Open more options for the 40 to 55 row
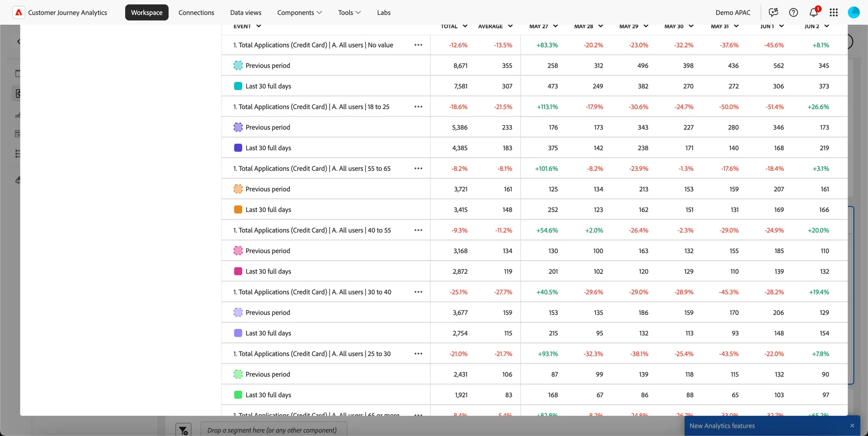Image resolution: width=868 pixels, height=436 pixels. point(418,231)
